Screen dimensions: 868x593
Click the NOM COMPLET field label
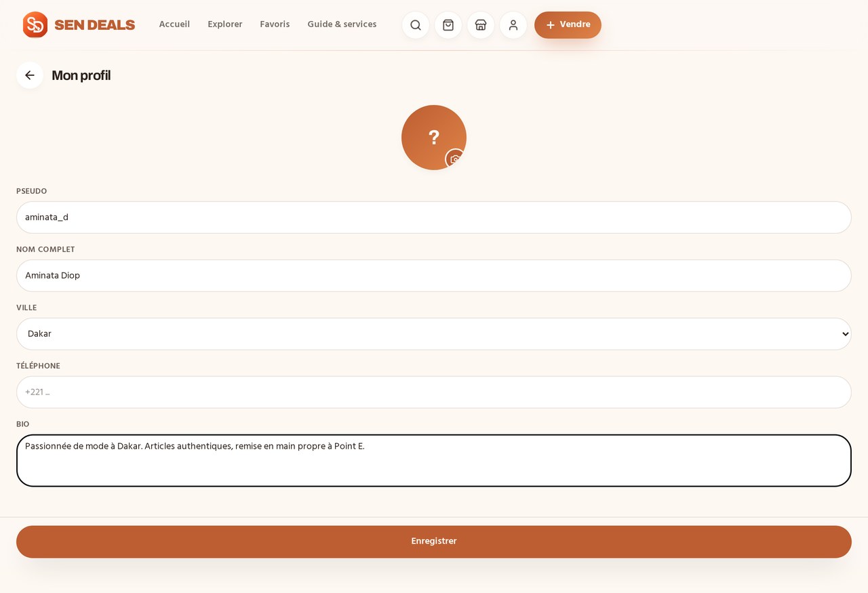45,249
